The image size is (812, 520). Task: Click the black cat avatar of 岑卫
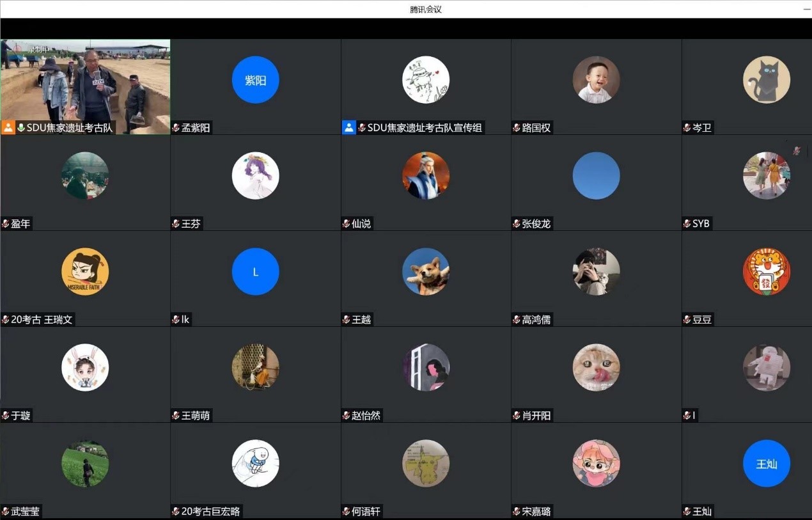[766, 80]
